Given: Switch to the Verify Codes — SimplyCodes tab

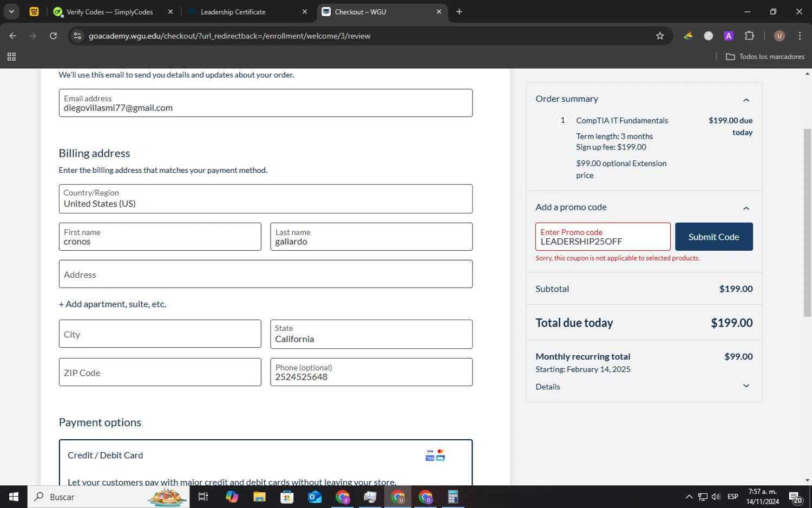Looking at the screenshot, I should click(109, 12).
